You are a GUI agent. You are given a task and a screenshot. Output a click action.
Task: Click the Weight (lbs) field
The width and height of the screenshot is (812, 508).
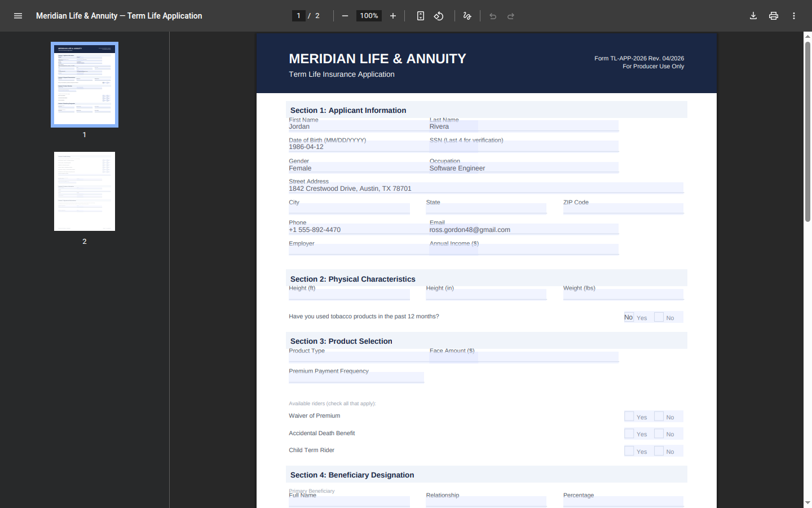coord(623,294)
